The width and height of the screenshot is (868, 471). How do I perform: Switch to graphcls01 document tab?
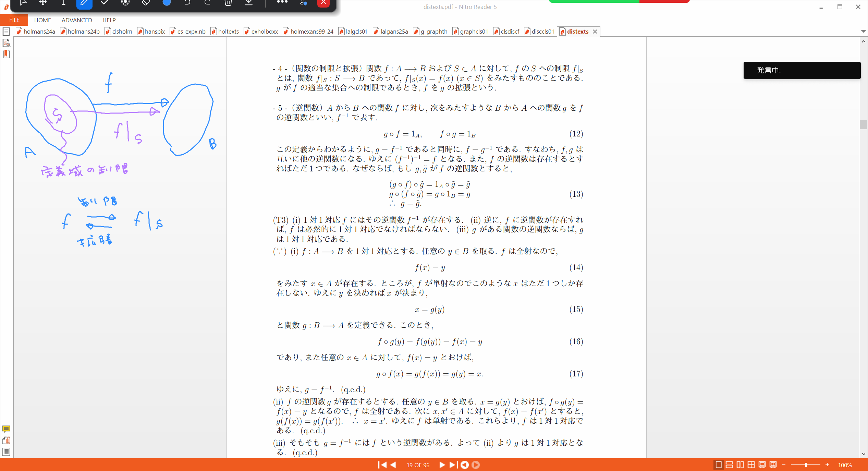(x=470, y=32)
